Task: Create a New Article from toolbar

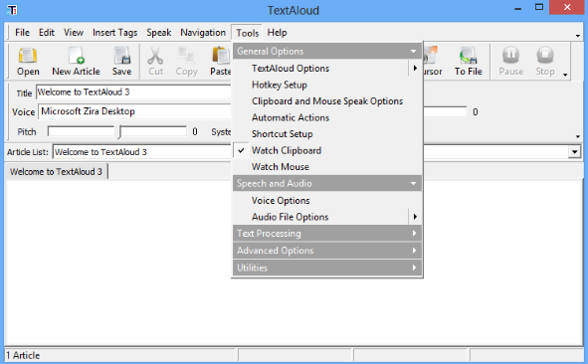Action: 77,56
